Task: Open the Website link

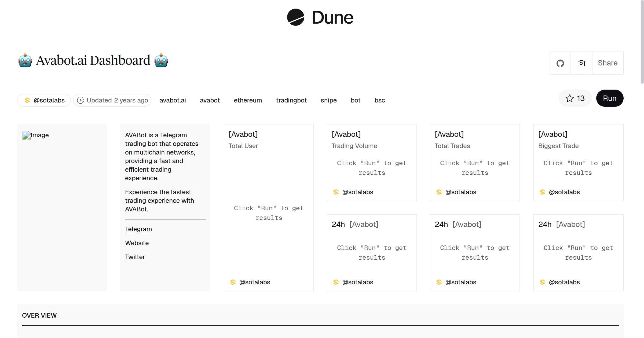Action: point(137,243)
